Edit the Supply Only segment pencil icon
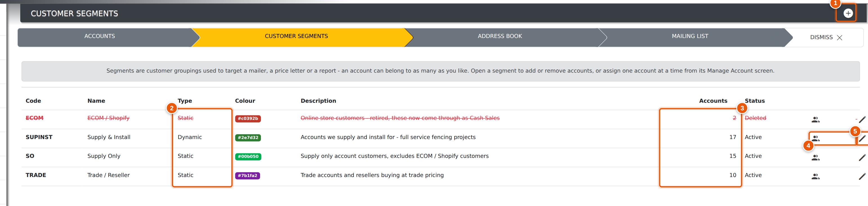This screenshot has height=206, width=868. pyautogui.click(x=862, y=157)
